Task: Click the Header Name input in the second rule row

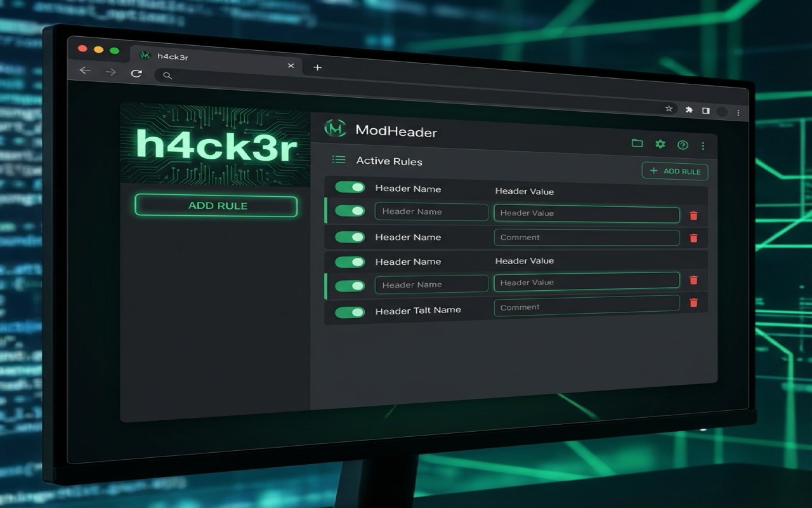Action: point(431,212)
